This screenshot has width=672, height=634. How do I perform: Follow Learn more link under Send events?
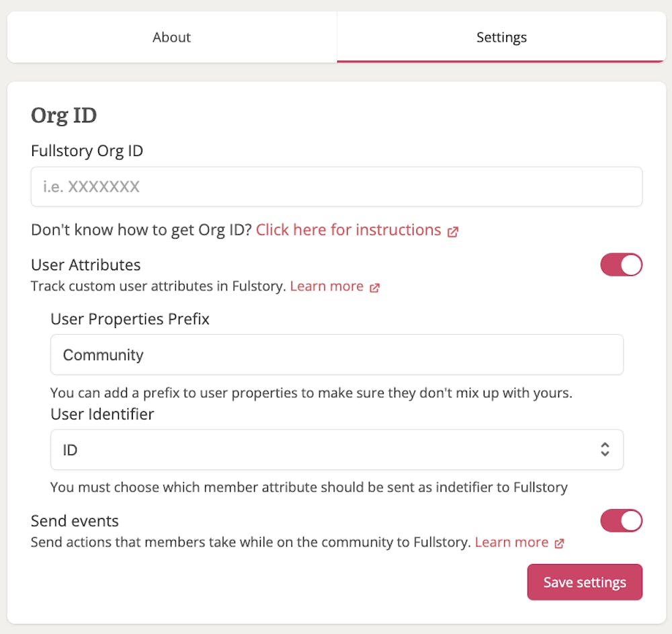[x=511, y=542]
